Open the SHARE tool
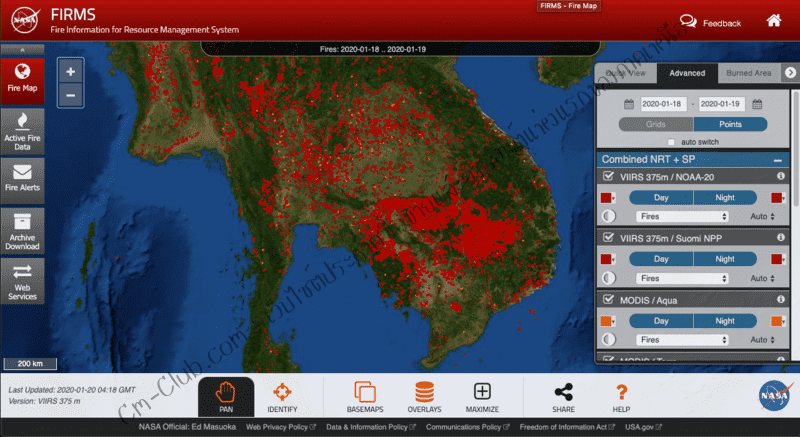The height and width of the screenshot is (437, 800). (563, 397)
